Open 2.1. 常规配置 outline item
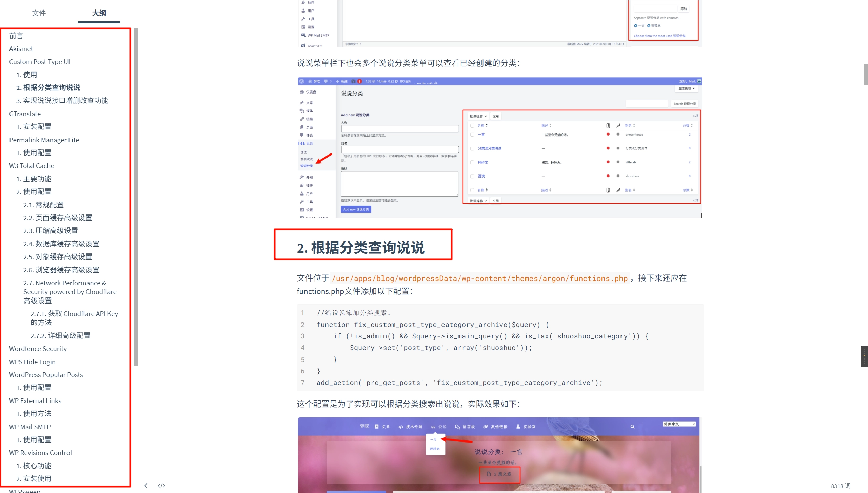Viewport: 868px width, 493px height. [43, 205]
